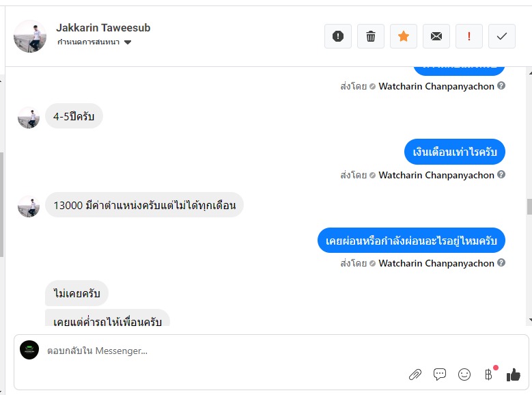Click the move to spam icon
Screen dimensions: 532x395
click(338, 36)
